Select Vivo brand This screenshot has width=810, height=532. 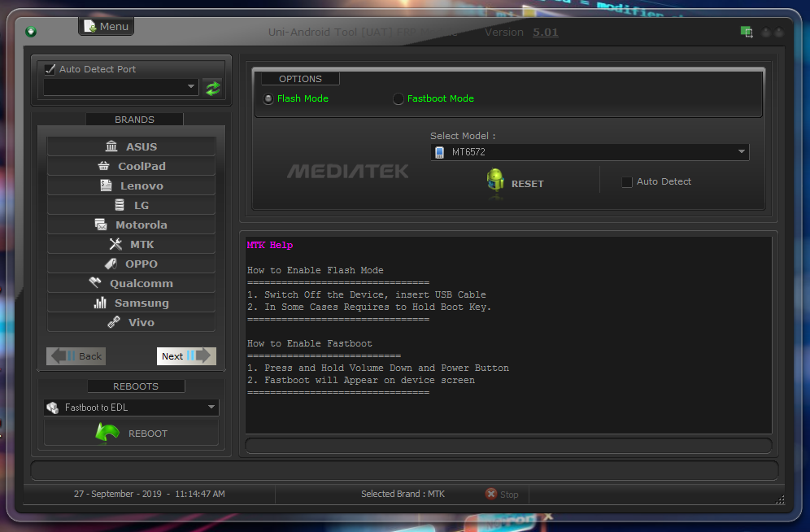coord(131,322)
